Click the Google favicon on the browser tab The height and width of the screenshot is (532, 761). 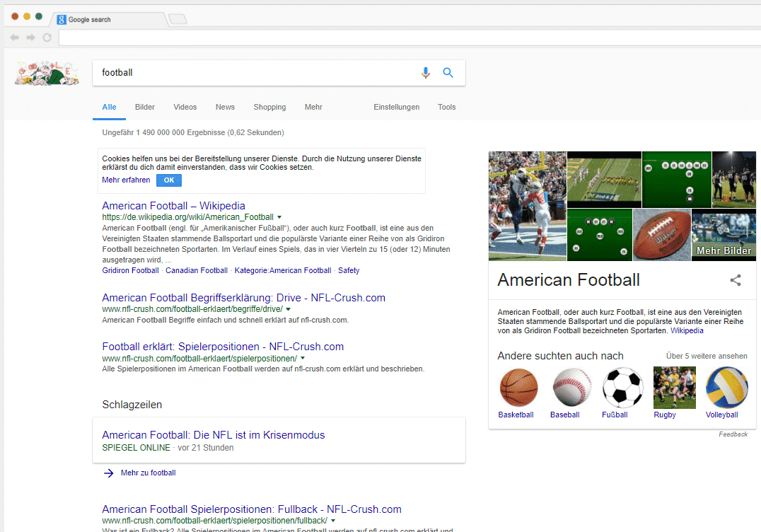click(x=61, y=19)
